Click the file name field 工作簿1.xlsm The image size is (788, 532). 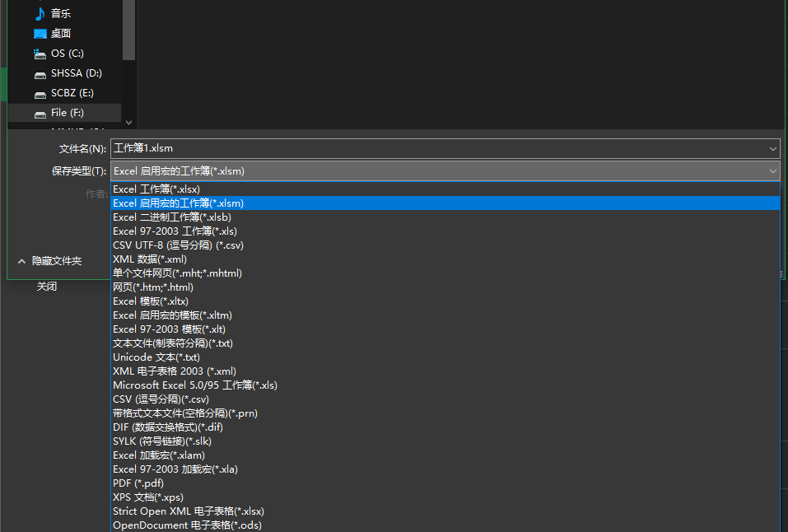[x=440, y=148]
